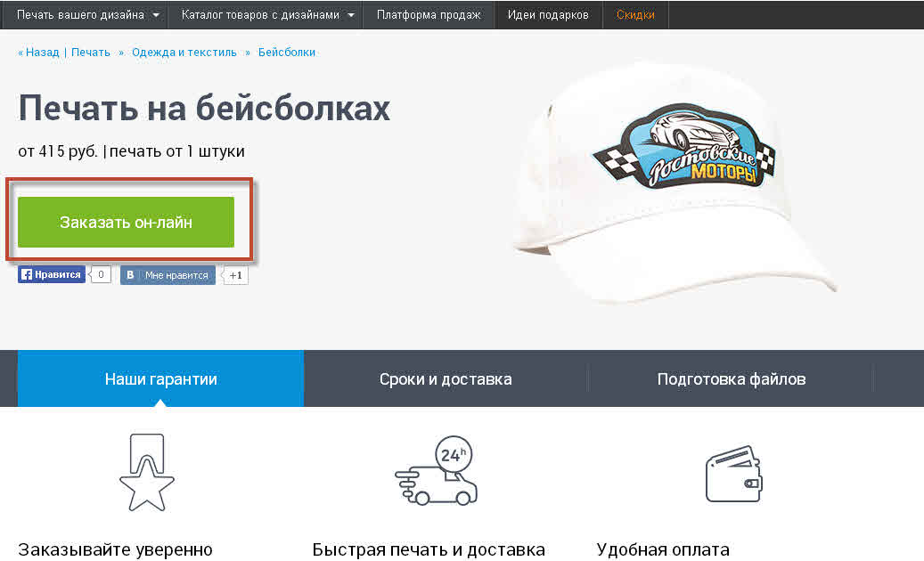Click the Facebook 'Нравится' like button

[x=52, y=275]
